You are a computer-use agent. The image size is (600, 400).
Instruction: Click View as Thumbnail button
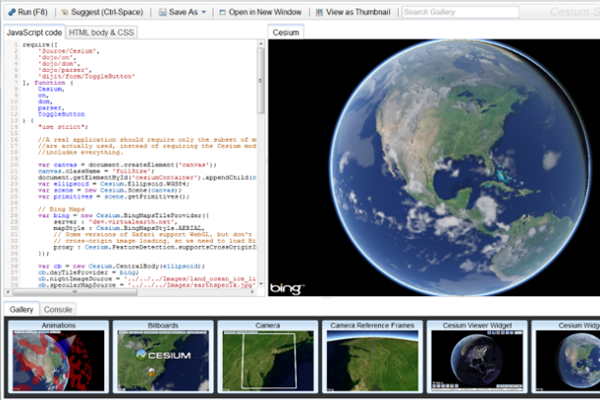[353, 12]
